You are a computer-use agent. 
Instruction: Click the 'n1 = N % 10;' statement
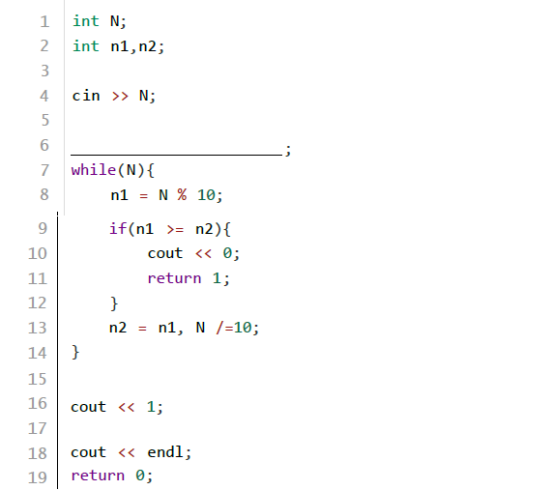167,195
